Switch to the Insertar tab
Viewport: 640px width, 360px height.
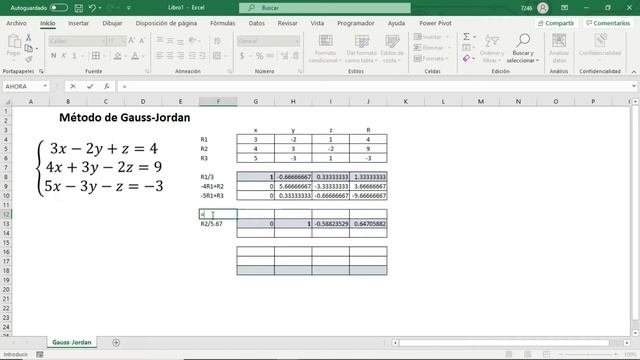click(78, 23)
